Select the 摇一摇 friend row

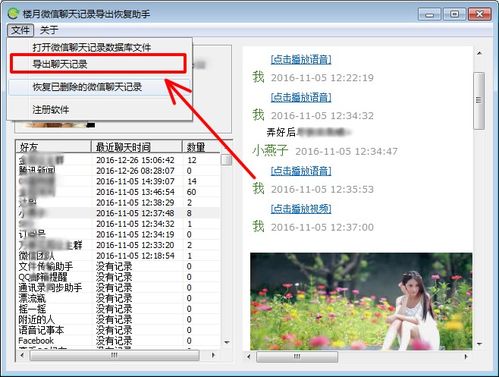pyautogui.click(x=118, y=309)
